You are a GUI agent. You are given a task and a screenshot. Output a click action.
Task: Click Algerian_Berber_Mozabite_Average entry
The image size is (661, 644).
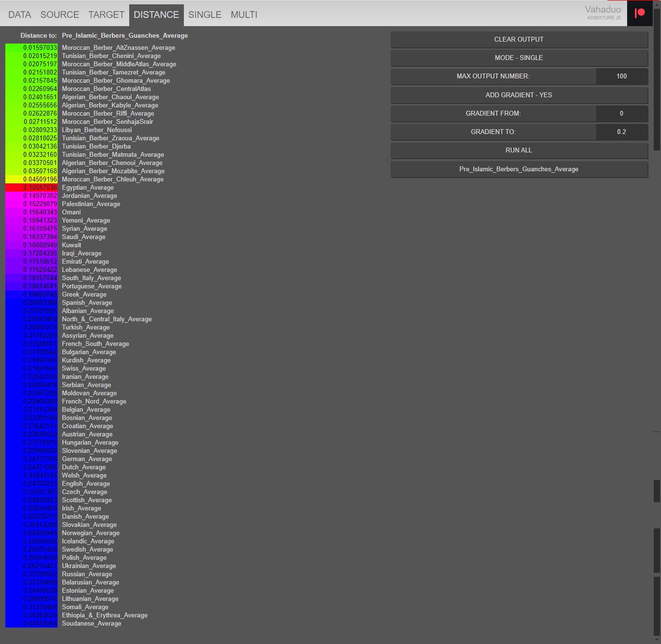coord(113,171)
